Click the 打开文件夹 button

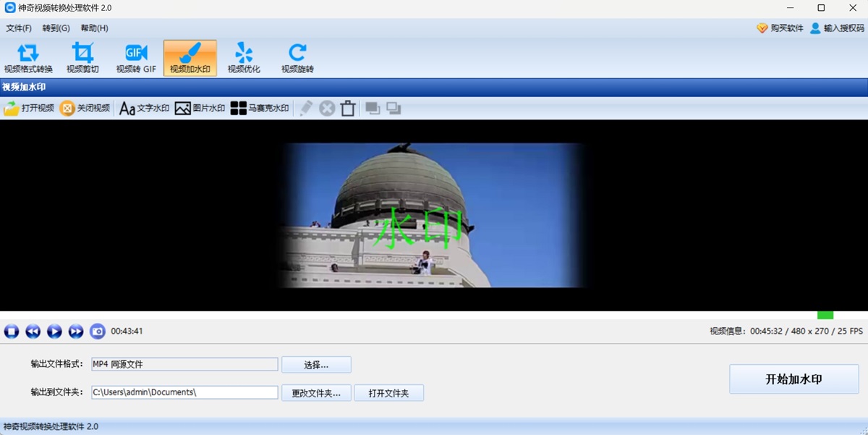[388, 393]
